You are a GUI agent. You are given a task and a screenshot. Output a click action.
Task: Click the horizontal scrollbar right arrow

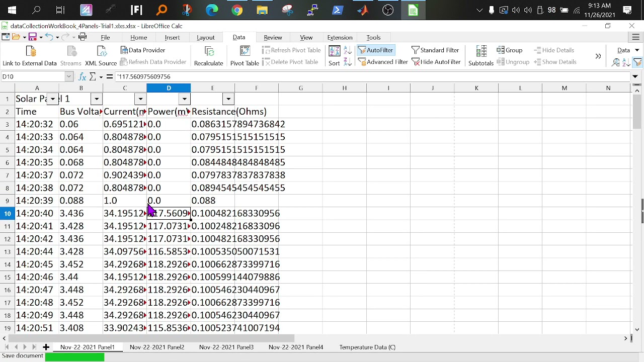click(x=626, y=338)
